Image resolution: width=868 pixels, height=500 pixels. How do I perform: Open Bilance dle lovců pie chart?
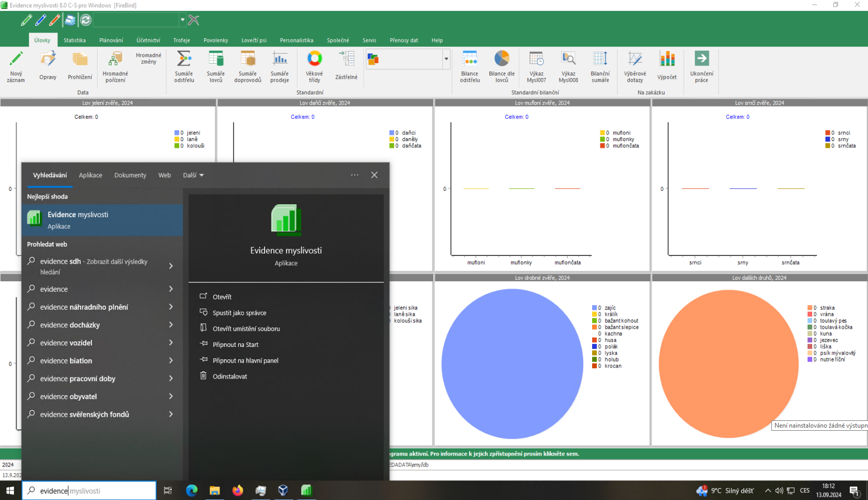pos(502,66)
